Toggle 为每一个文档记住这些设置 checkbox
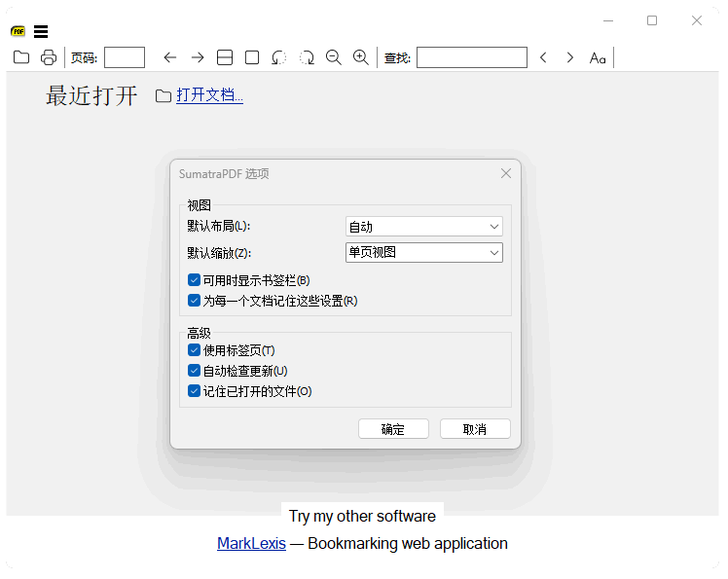This screenshot has height=579, width=728. [195, 301]
